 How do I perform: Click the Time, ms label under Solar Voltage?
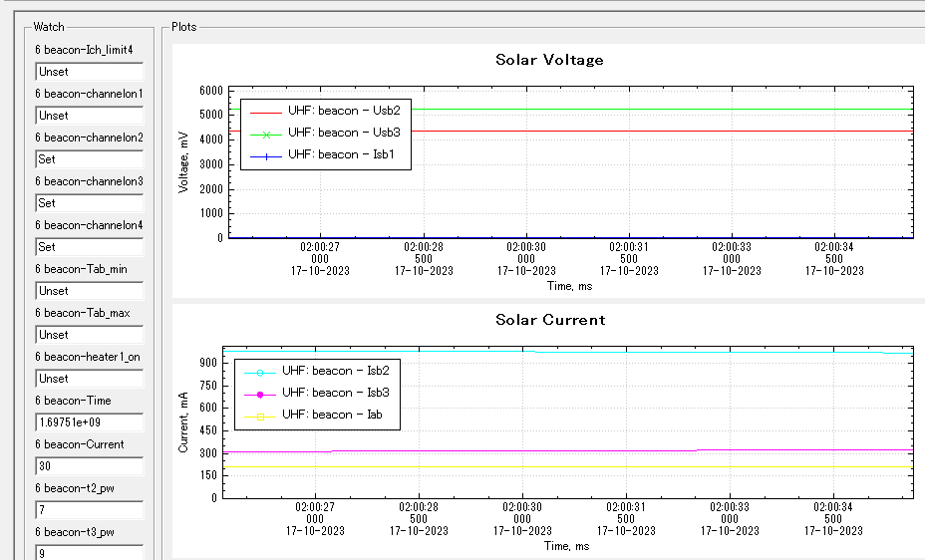pyautogui.click(x=569, y=287)
